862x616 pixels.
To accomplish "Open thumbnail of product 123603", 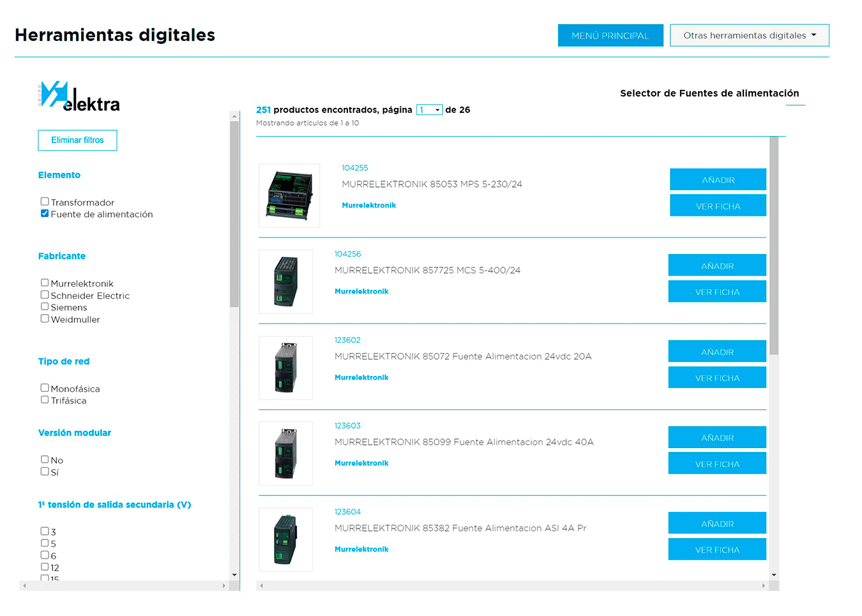I will (x=286, y=453).
